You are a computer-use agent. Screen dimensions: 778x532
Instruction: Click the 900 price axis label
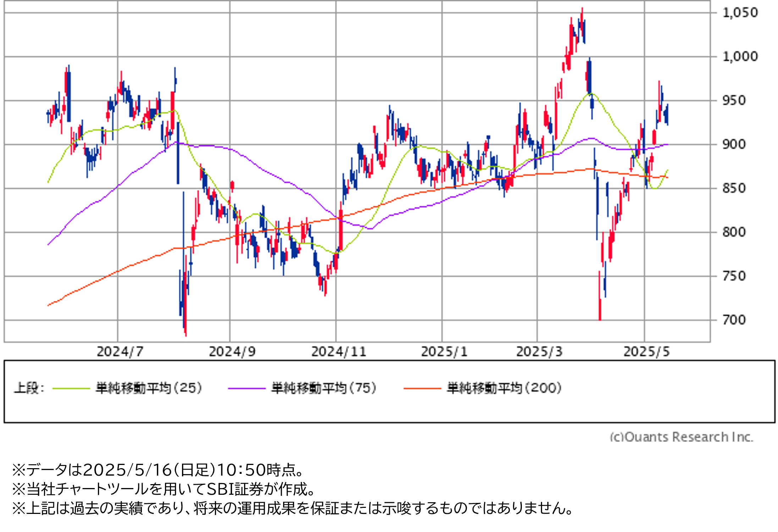(x=734, y=144)
